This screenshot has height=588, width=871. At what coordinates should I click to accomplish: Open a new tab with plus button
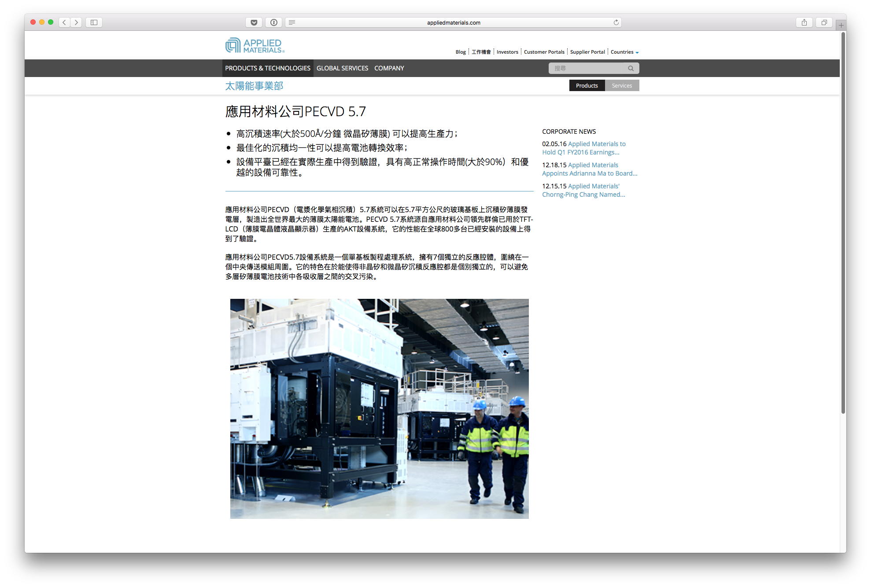pos(841,25)
